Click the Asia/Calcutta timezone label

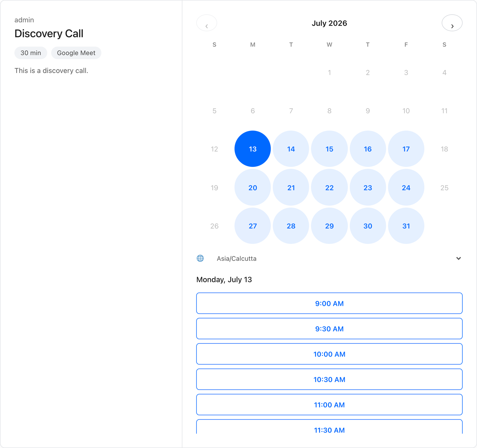coord(236,258)
